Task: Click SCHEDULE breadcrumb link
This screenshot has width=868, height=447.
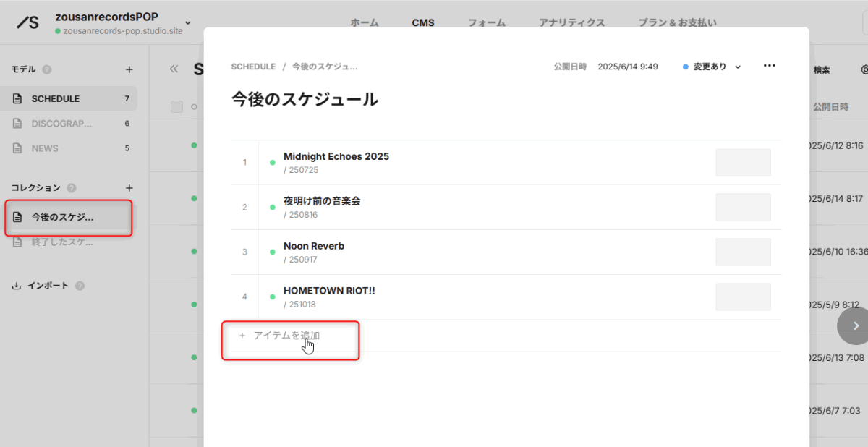Action: coord(253,67)
